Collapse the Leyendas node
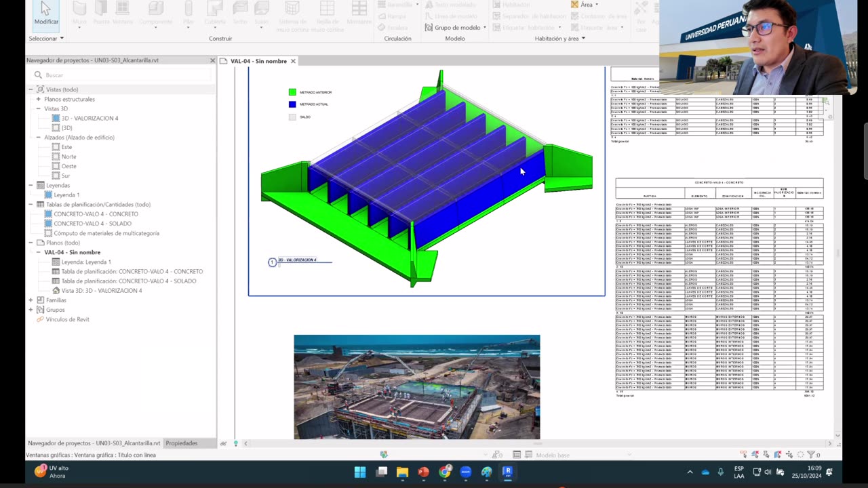 (31, 185)
